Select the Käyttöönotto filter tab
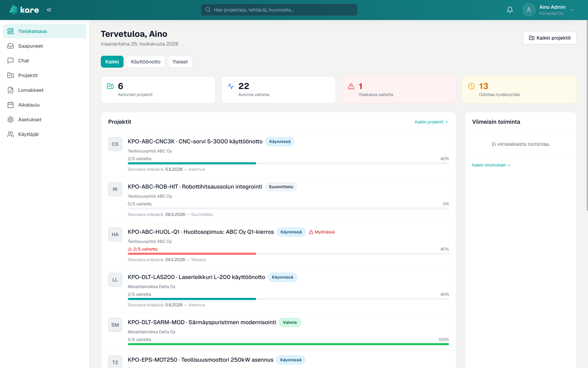 pos(146,62)
